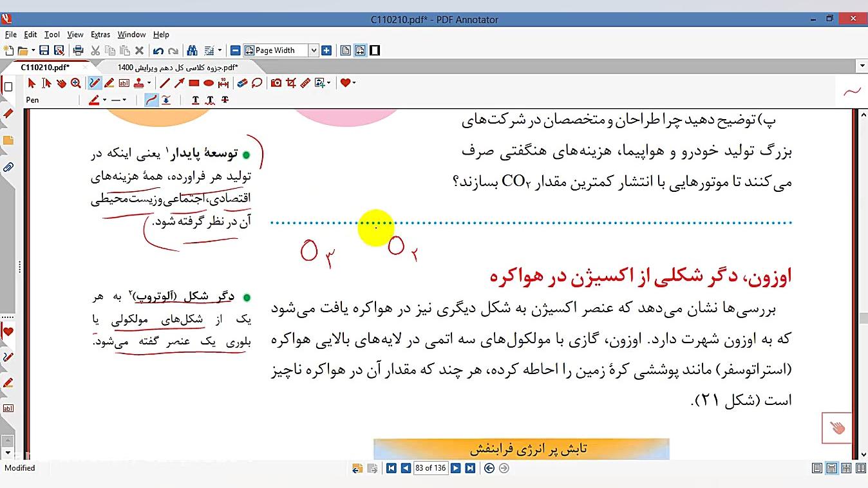
Task: Choose the Rectangle drawing tool
Action: tap(194, 83)
